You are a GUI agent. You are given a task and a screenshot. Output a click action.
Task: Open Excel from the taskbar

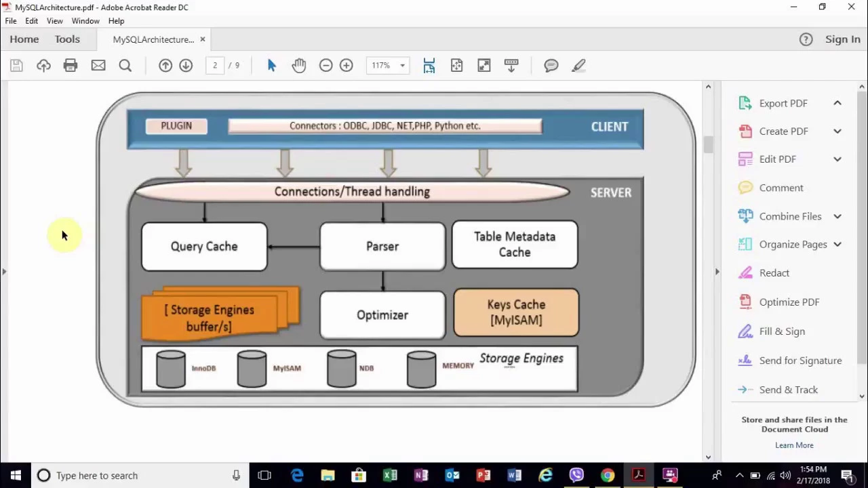(390, 476)
